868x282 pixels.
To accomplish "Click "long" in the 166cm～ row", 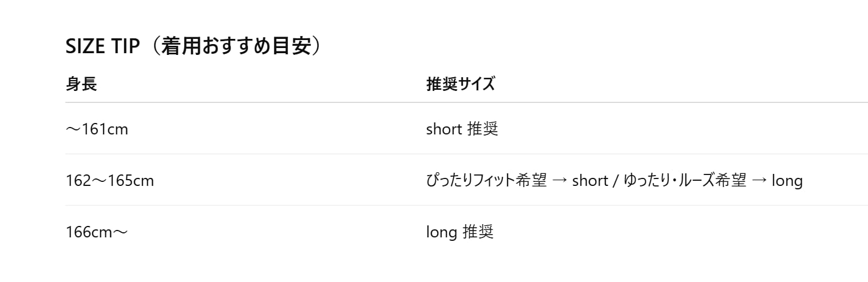I will tap(441, 233).
